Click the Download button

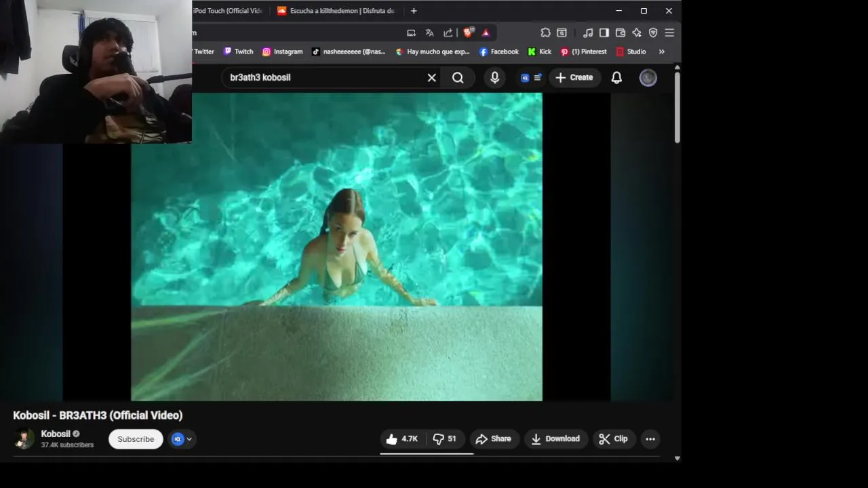click(556, 439)
